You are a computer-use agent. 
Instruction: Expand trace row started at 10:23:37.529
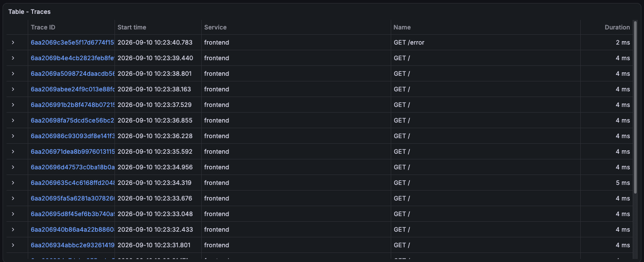(x=13, y=105)
